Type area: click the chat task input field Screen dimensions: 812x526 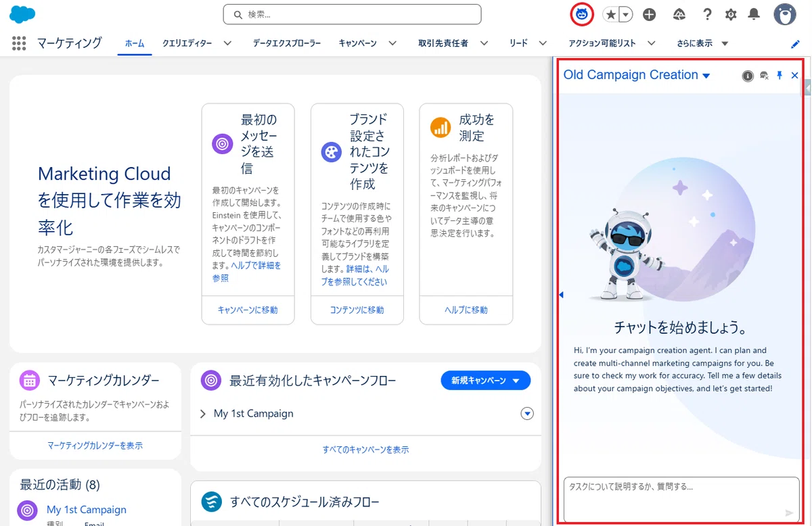(x=681, y=500)
